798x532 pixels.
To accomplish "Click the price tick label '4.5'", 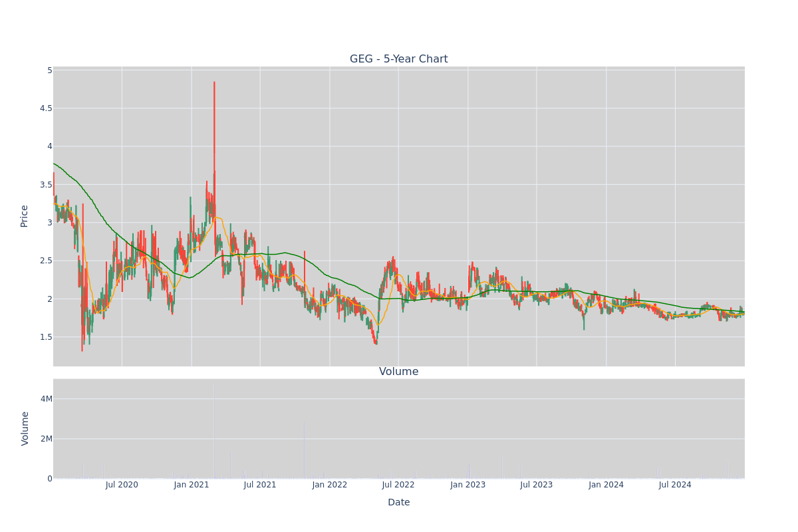I will pyautogui.click(x=45, y=108).
